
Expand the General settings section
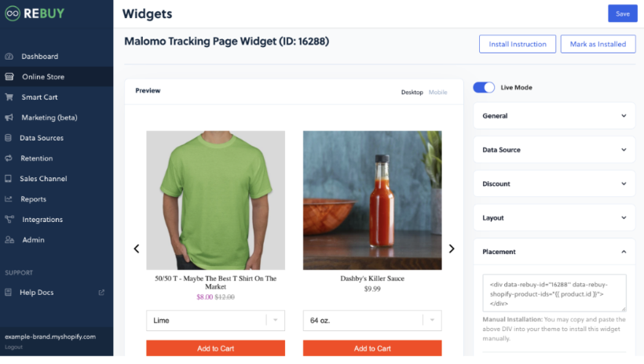click(554, 116)
